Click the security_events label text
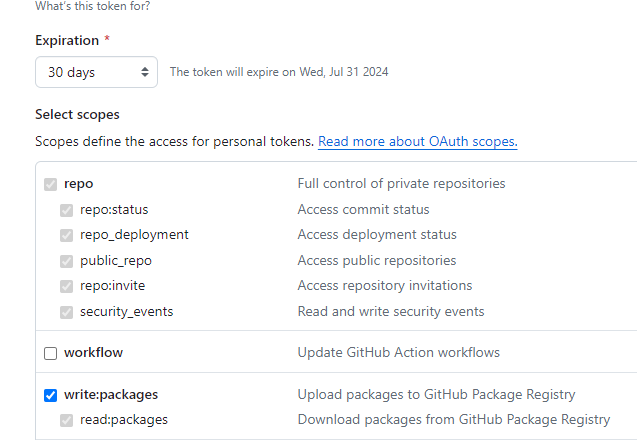This screenshot has width=637, height=440. [126, 312]
